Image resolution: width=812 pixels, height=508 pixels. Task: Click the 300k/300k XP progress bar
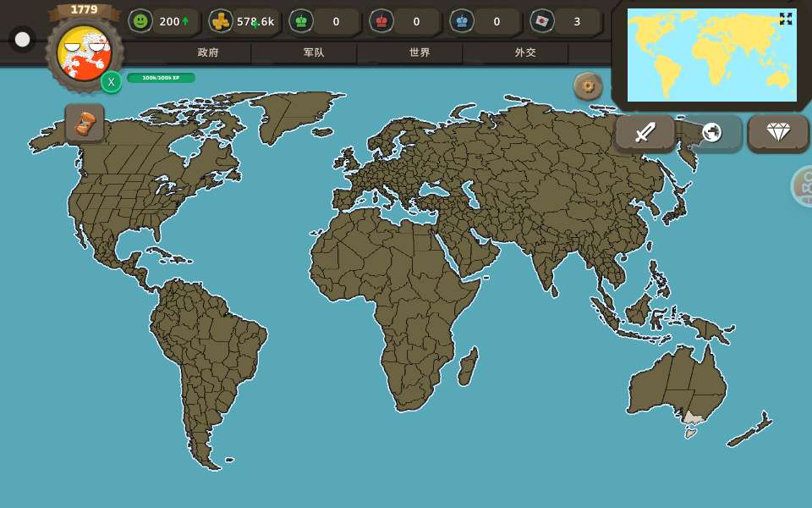tap(161, 78)
